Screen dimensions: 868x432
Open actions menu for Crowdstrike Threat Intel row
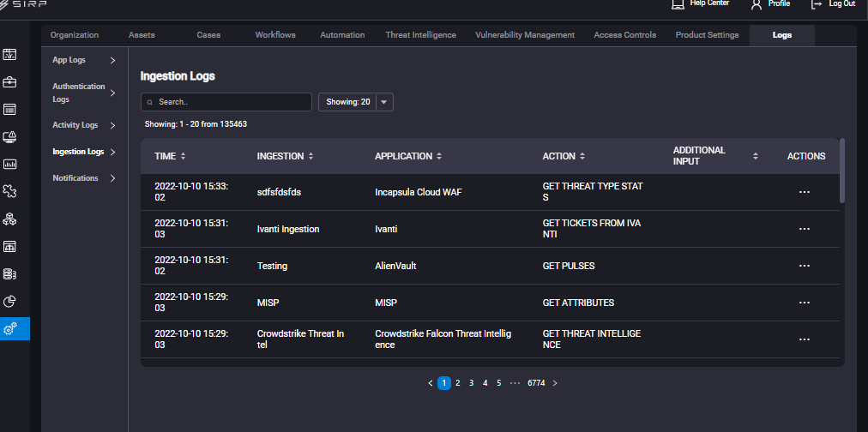pos(805,339)
